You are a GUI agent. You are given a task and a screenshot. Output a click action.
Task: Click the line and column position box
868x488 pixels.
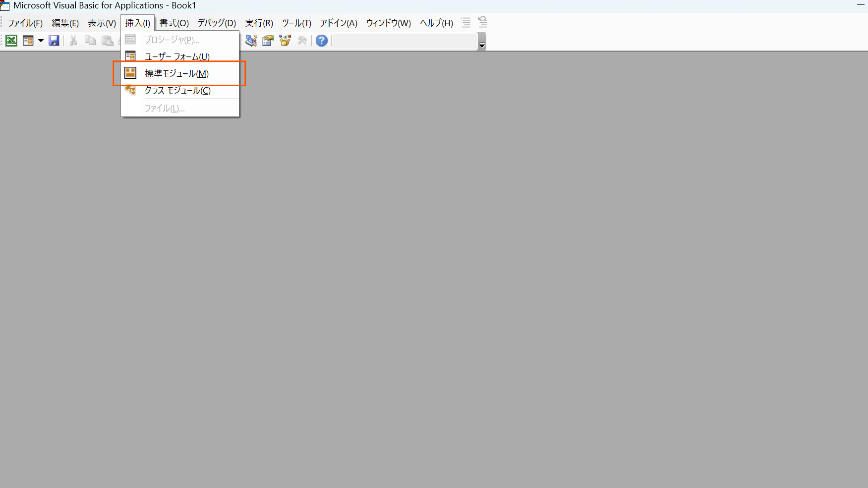coord(404,41)
